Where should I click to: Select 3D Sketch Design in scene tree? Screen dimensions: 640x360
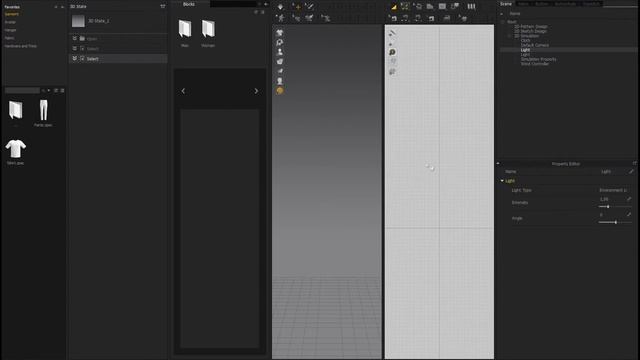click(x=530, y=31)
